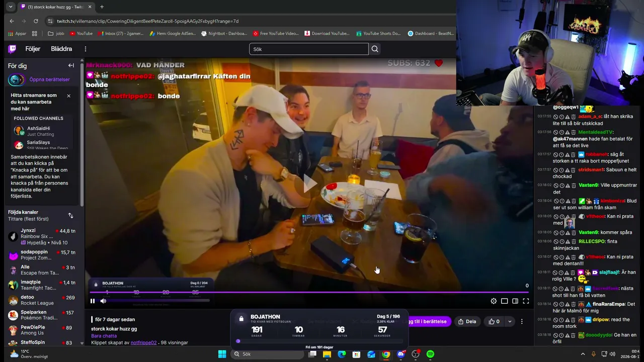644x362 pixels.
Task: Click the Twitch search magnifier button
Action: tap(375, 49)
